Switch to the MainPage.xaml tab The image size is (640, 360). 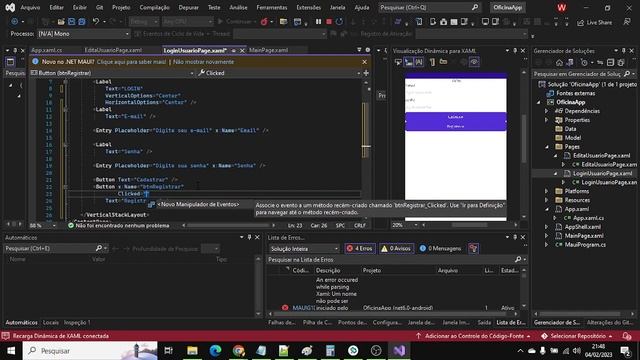(268, 50)
